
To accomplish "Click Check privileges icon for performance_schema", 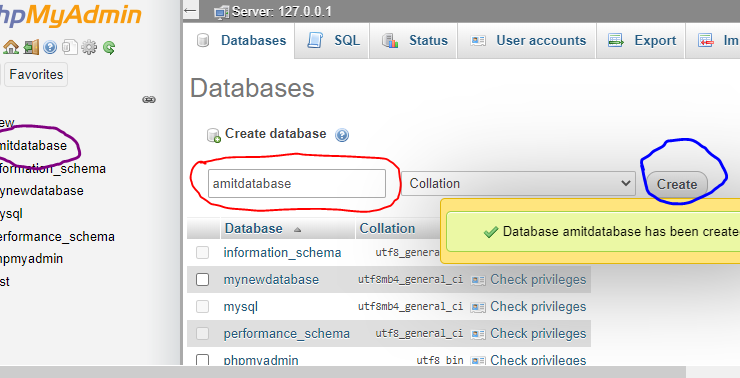I will 478,334.
